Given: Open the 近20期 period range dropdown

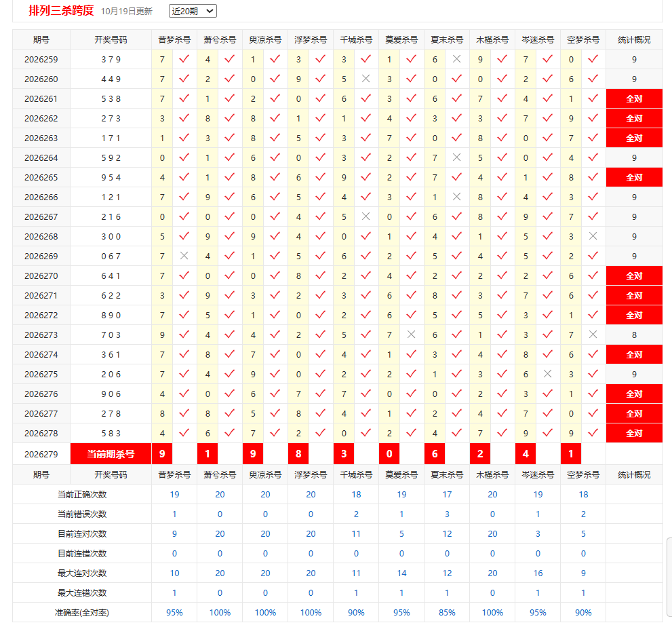Looking at the screenshot, I should click(193, 11).
